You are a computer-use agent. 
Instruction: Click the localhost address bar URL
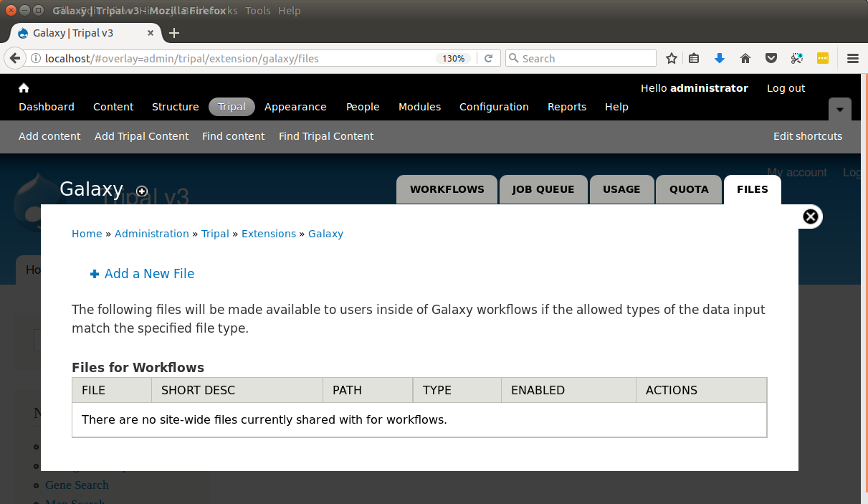pos(182,59)
